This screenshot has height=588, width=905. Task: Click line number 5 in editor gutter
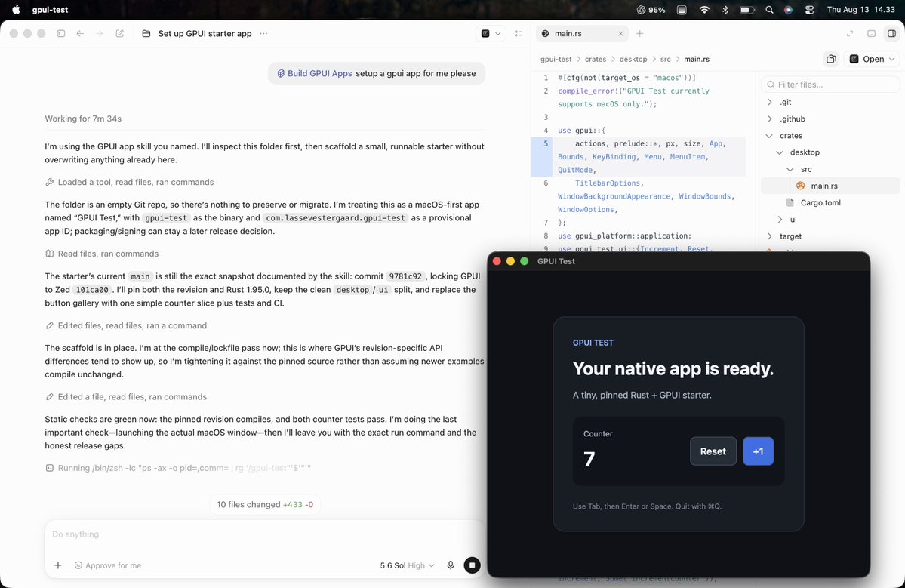(546, 143)
